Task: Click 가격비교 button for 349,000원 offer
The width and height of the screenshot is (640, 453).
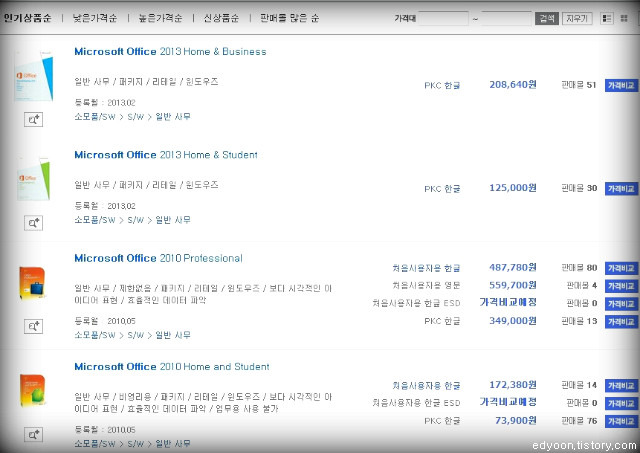Action: [621, 322]
